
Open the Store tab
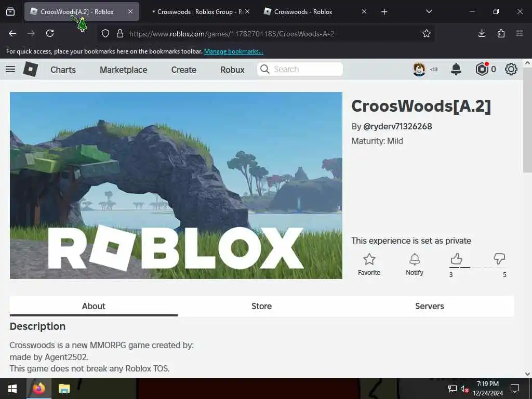click(x=262, y=306)
